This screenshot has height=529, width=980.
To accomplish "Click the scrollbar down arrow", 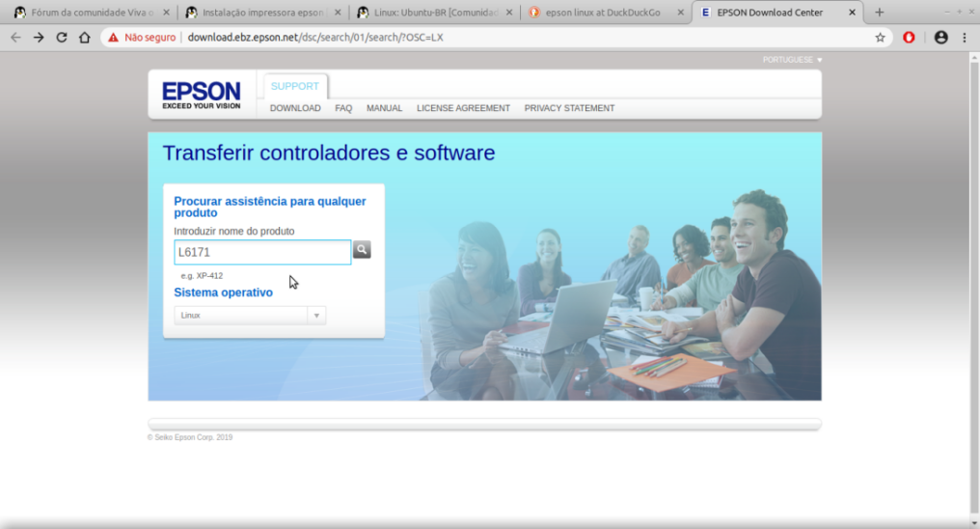I will [x=974, y=523].
